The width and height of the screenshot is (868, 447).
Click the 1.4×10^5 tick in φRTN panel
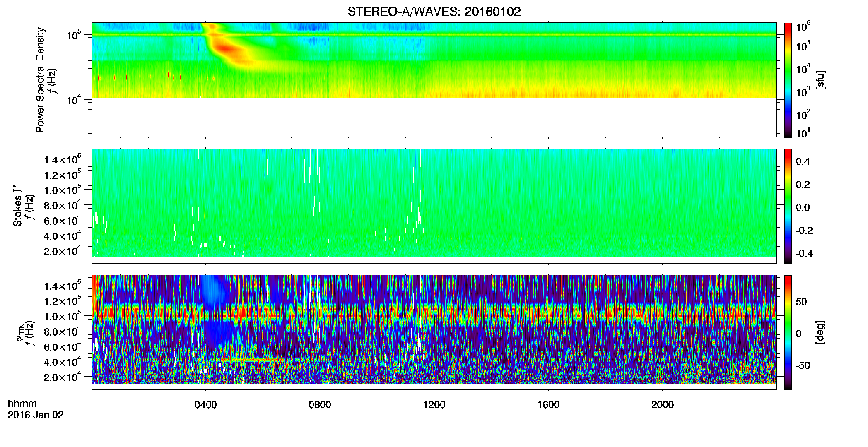coord(63,286)
